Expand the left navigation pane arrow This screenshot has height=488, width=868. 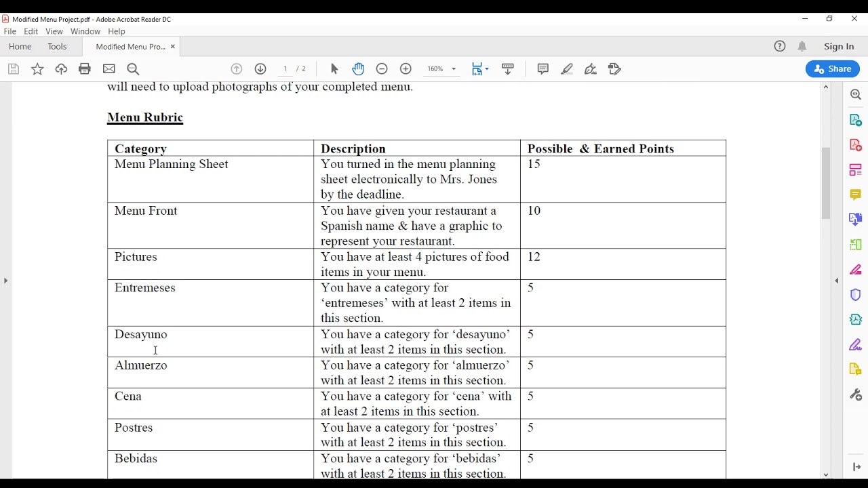point(5,281)
